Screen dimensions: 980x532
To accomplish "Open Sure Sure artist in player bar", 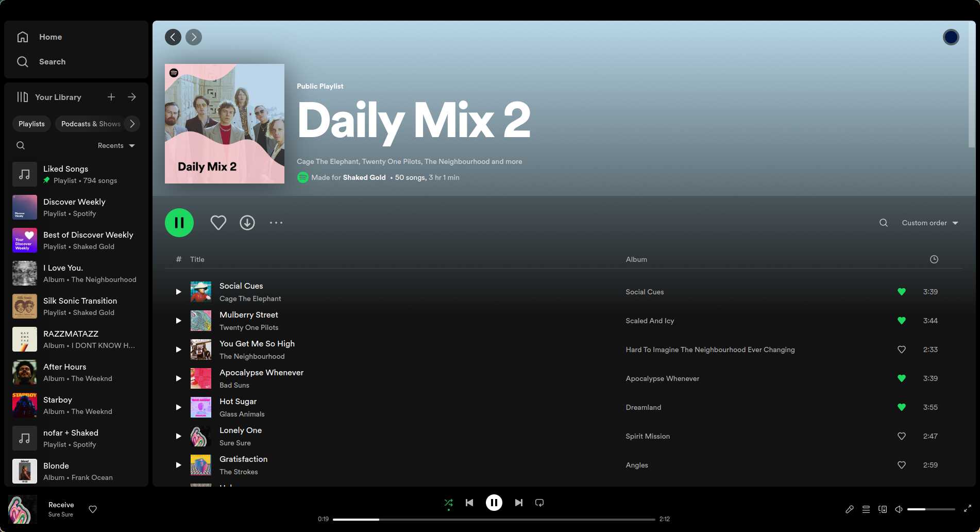I will pos(61,514).
